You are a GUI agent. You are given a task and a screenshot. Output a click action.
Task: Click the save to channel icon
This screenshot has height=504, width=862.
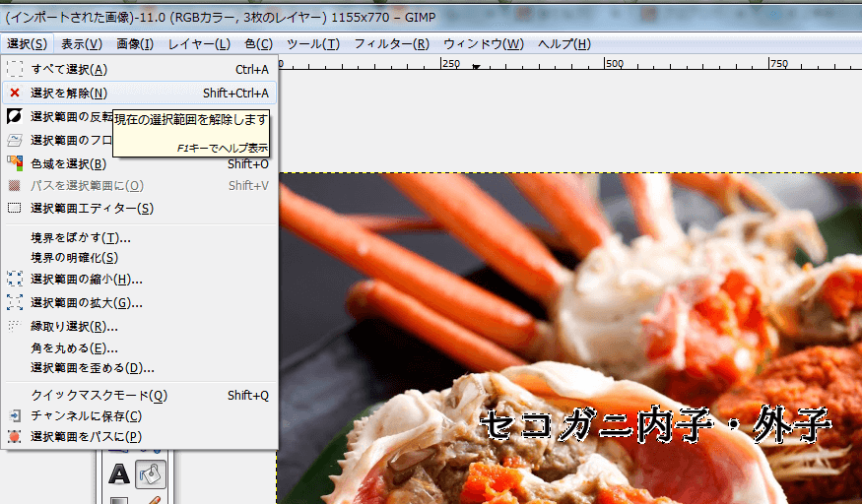[15, 416]
